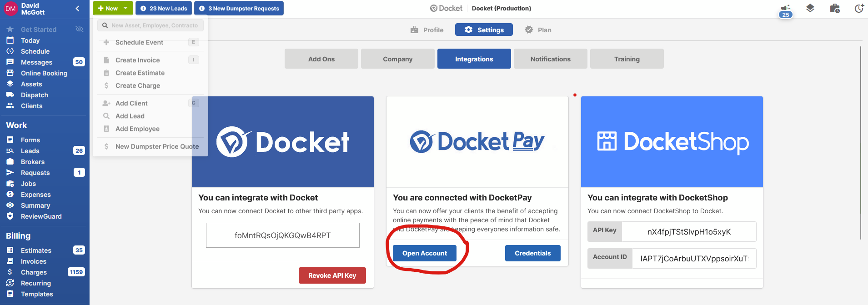Open Charges dollar icon in sidebar

[x=10, y=272]
